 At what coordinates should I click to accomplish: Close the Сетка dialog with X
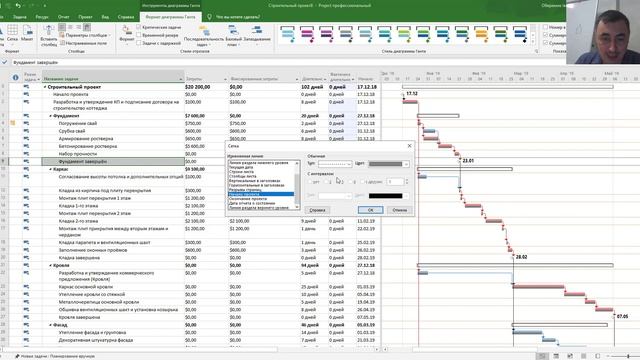[x=409, y=146]
